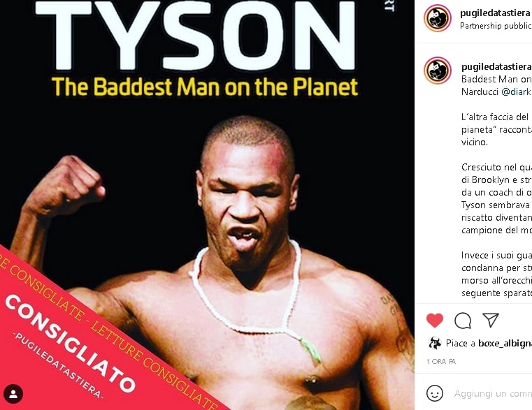Open pugiledatastiera username in post header
This screenshot has width=532, height=410.
point(495,13)
